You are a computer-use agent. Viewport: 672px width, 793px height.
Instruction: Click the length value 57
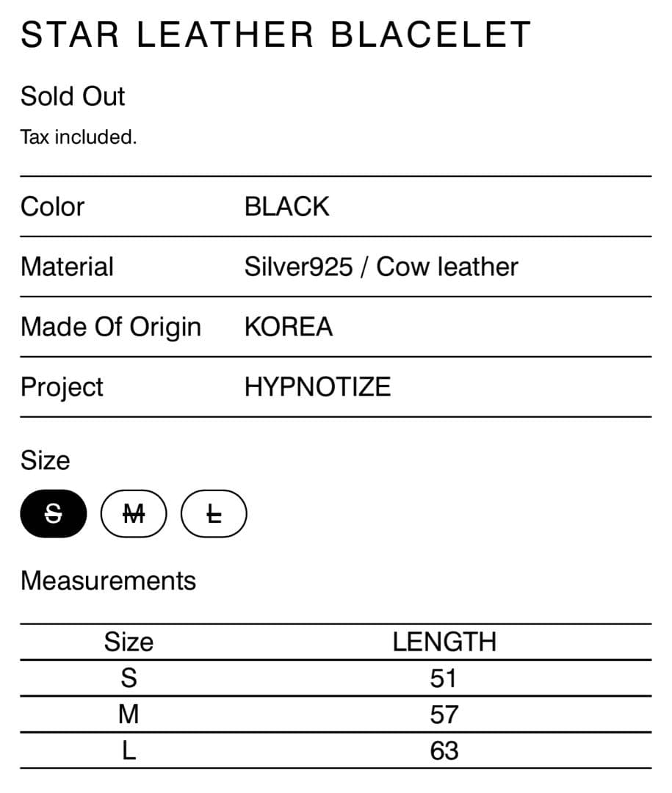[x=444, y=714]
